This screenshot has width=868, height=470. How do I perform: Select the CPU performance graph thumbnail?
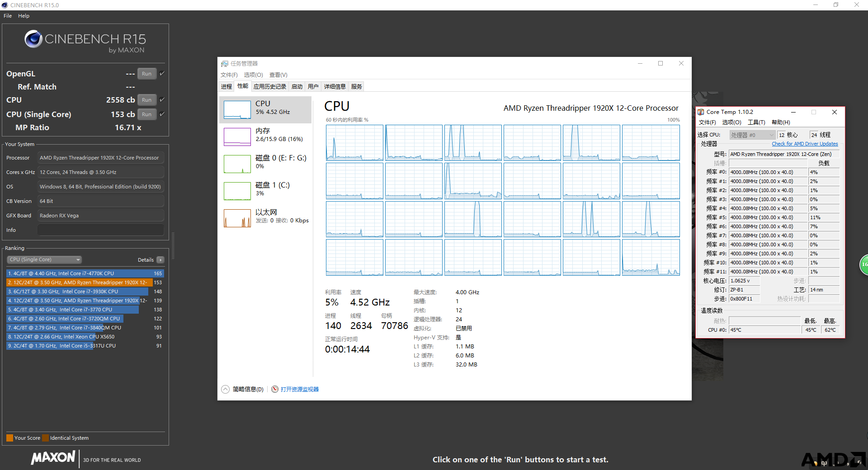pyautogui.click(x=237, y=110)
